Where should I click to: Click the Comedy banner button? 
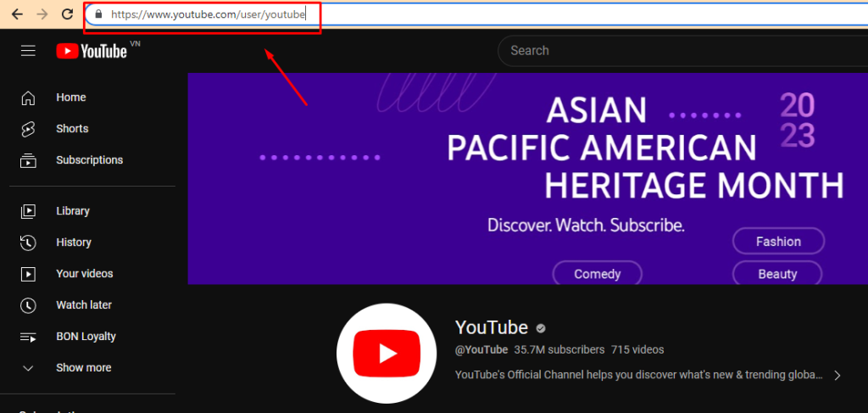click(597, 274)
